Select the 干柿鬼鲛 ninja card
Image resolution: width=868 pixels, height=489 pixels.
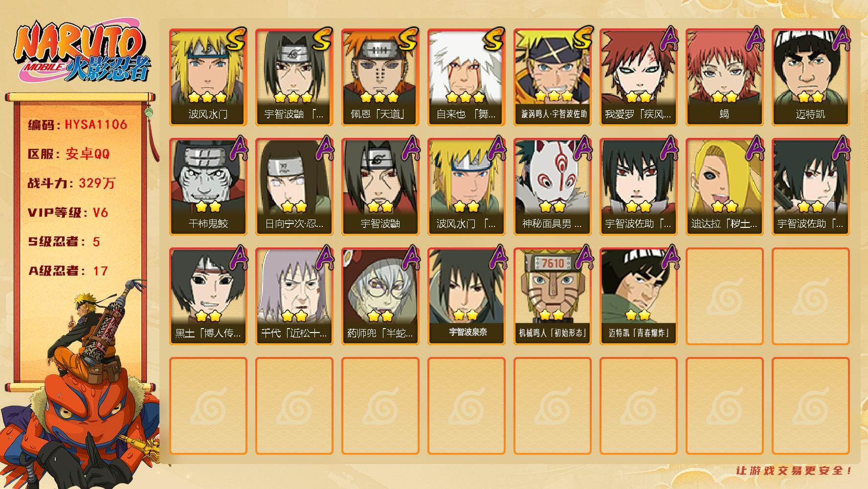pos(208,187)
